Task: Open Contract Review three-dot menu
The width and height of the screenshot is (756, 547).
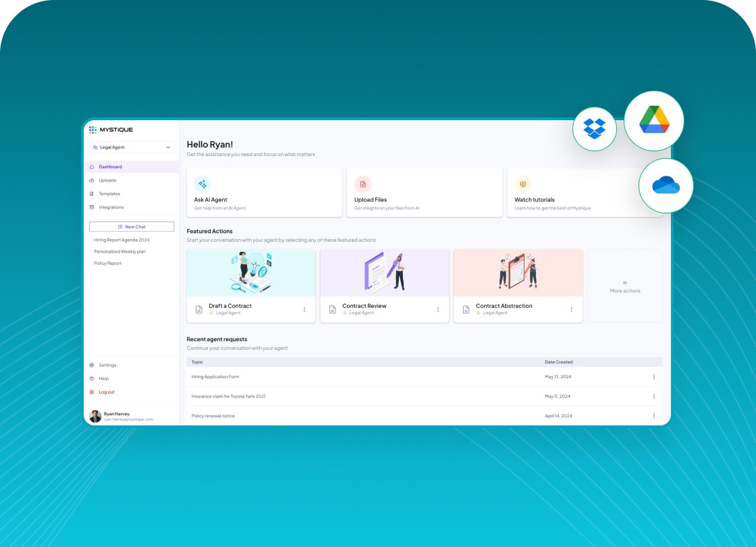Action: pyautogui.click(x=438, y=310)
